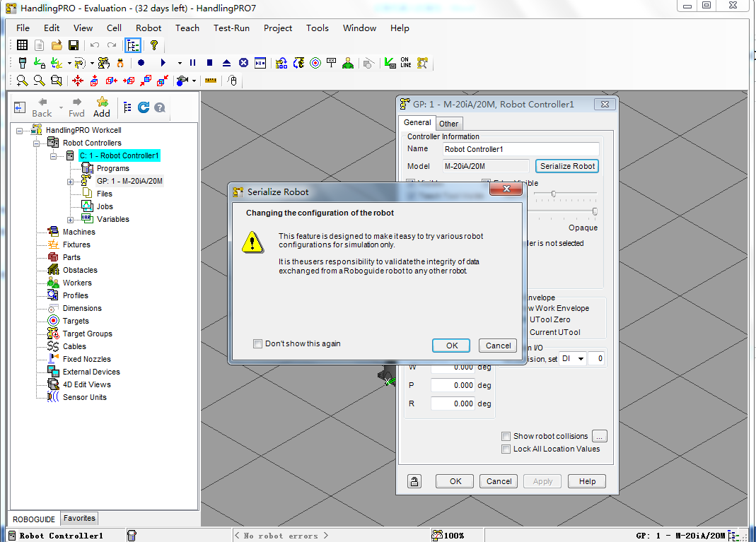The width and height of the screenshot is (756, 542).
Task: Open the camera view dropdown arrow
Action: coord(194,81)
